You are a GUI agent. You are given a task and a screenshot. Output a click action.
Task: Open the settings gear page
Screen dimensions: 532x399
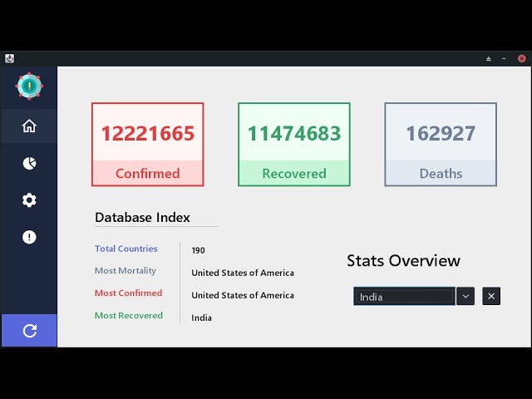click(29, 200)
